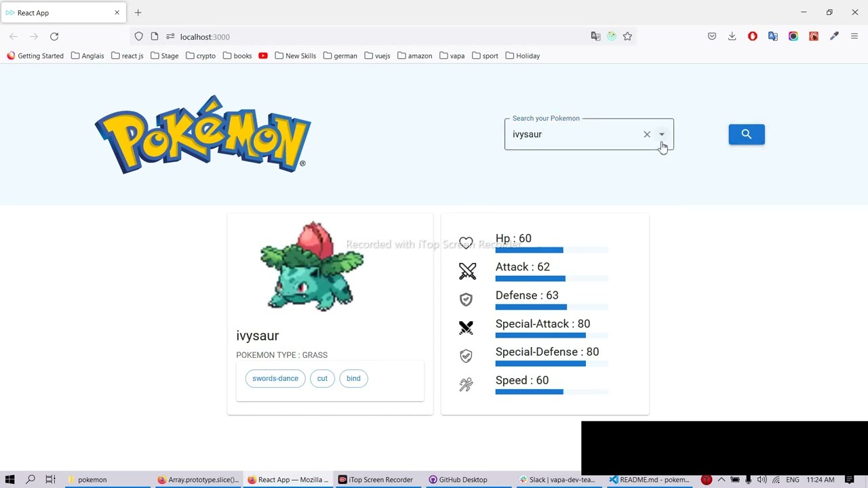This screenshot has height=488, width=868.
Task: Click the Special-Defense shield icon
Action: 466,356
